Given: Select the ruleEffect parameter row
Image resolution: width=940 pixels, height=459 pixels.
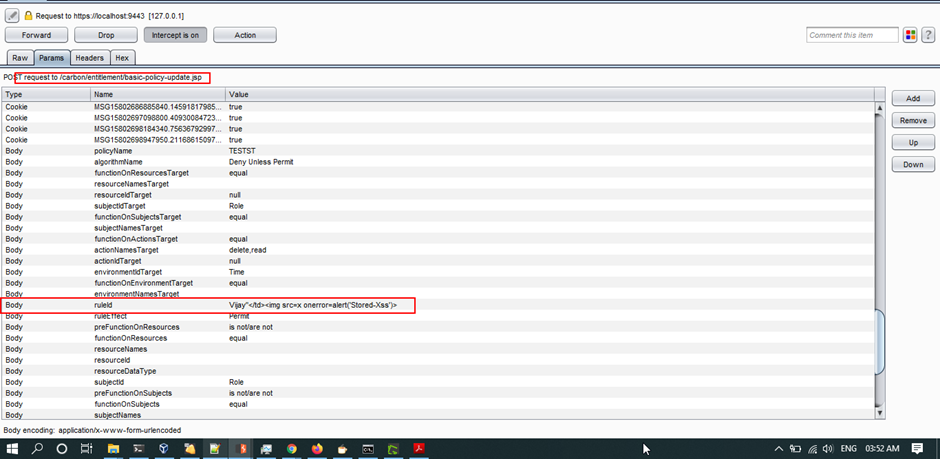Looking at the screenshot, I should (x=438, y=316).
